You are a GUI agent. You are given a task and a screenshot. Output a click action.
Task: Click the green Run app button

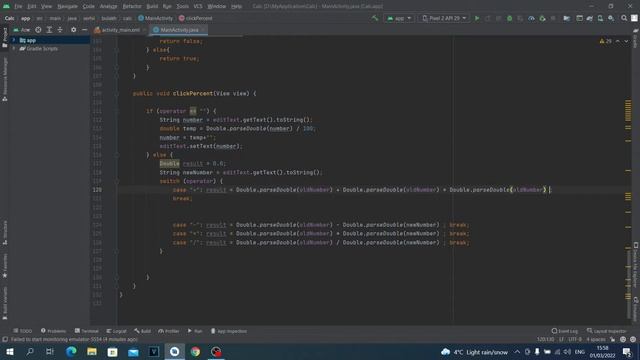click(x=477, y=18)
